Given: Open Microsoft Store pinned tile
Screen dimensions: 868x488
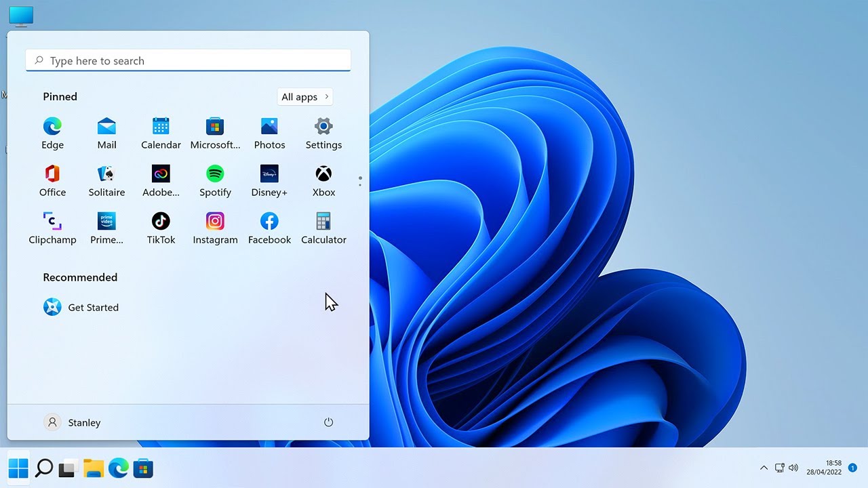Looking at the screenshot, I should (215, 134).
